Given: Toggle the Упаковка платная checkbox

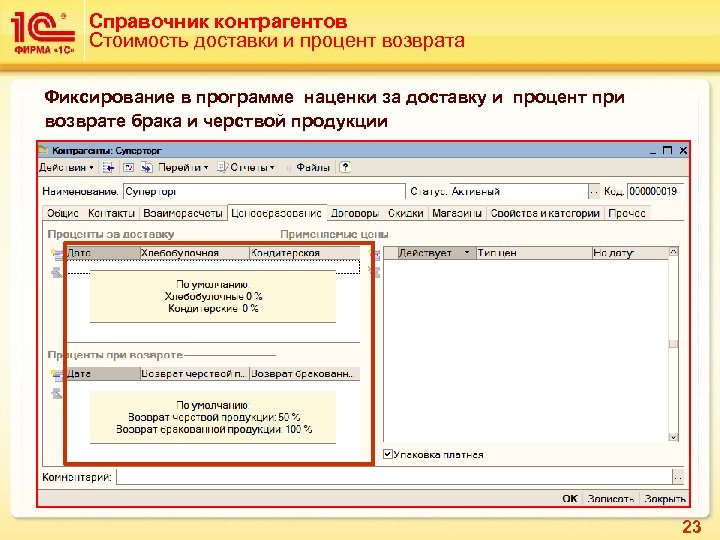Looking at the screenshot, I should (387, 454).
